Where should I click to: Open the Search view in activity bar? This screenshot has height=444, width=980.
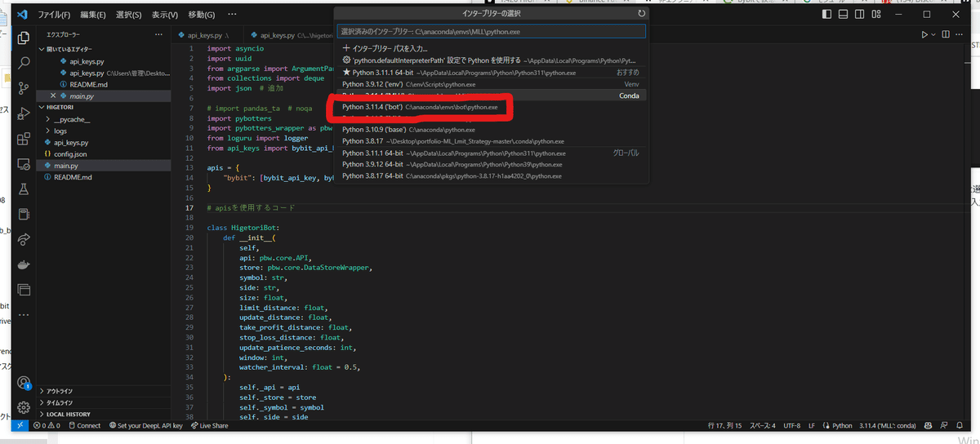coord(24,62)
